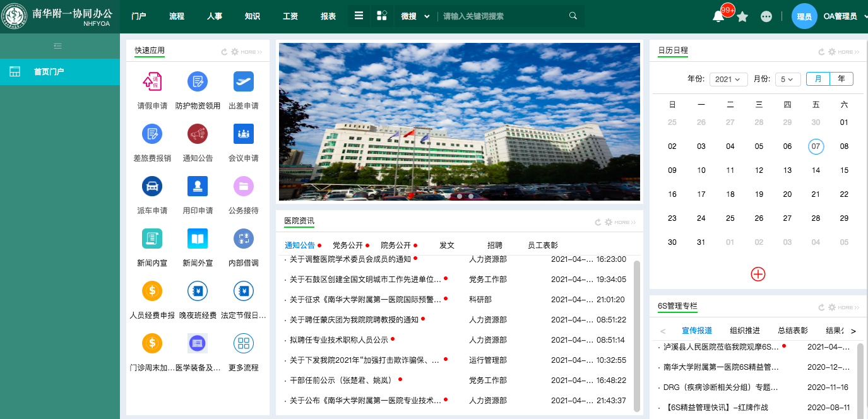This screenshot has height=419, width=868.
Task: Click the hospital banner image
Action: pyautogui.click(x=459, y=122)
